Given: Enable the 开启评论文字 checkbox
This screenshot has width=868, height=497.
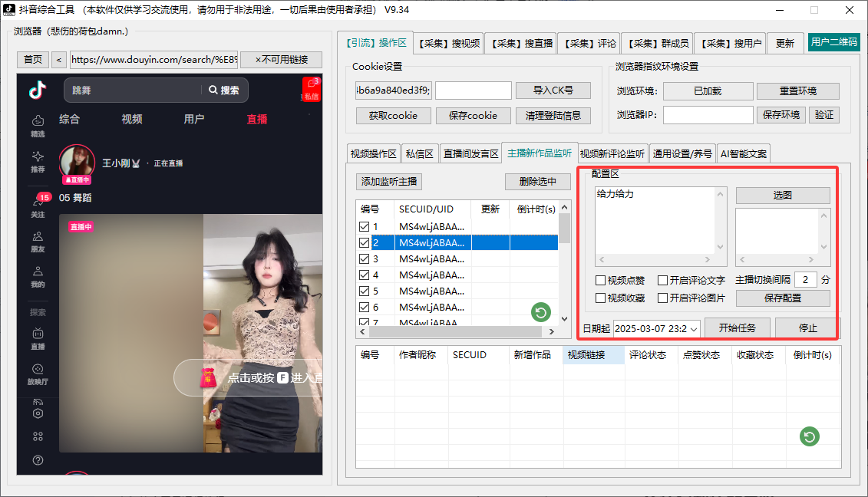Looking at the screenshot, I should 662,281.
